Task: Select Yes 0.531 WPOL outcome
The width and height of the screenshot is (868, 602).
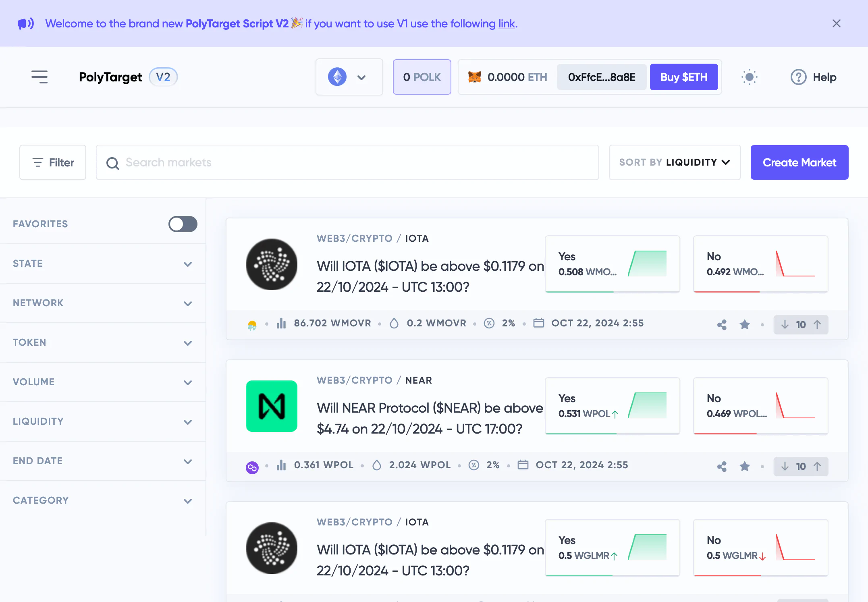Action: pos(613,406)
